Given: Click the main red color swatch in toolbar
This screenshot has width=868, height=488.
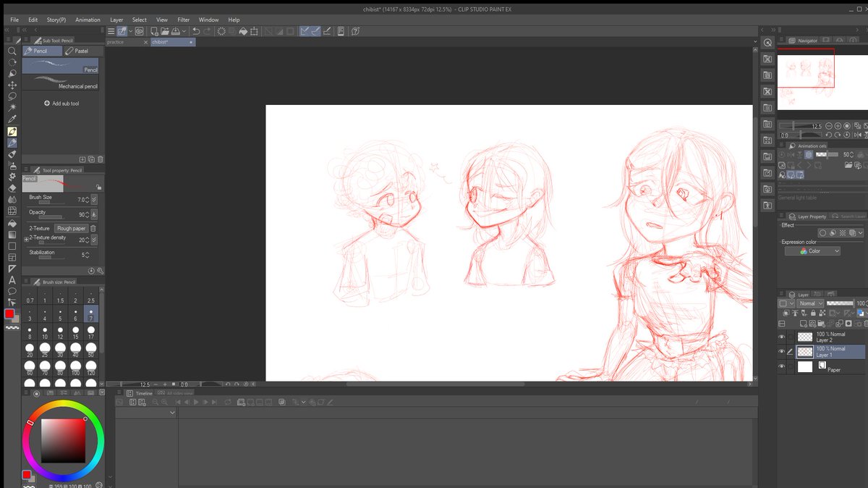Looking at the screenshot, I should [10, 314].
